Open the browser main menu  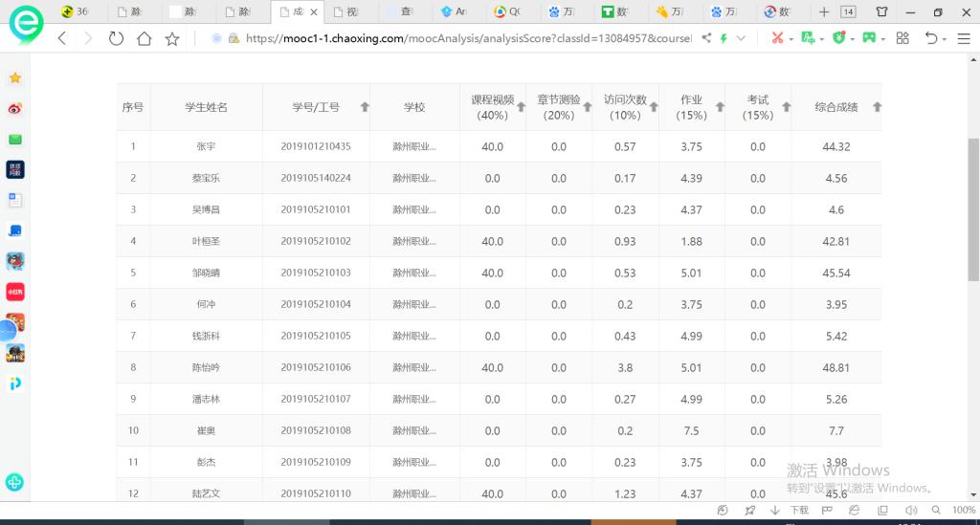pos(963,38)
